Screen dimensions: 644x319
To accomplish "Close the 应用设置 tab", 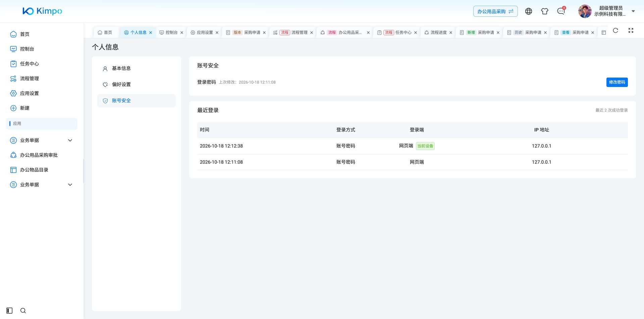I will pos(217,33).
